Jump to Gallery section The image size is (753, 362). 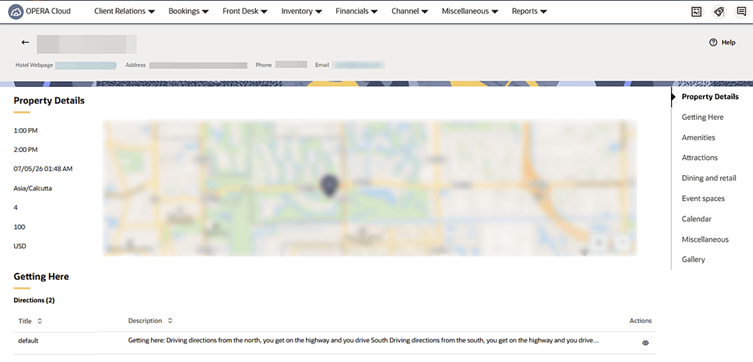pyautogui.click(x=693, y=259)
